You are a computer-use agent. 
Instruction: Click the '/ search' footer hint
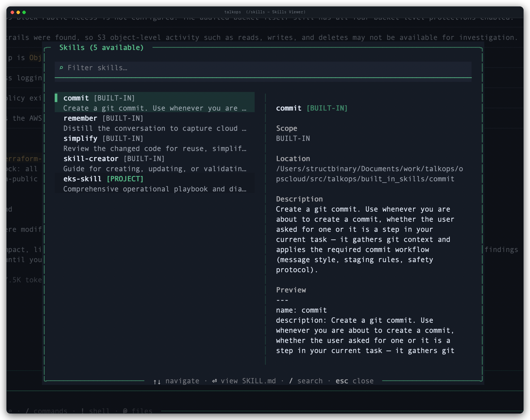click(x=306, y=381)
